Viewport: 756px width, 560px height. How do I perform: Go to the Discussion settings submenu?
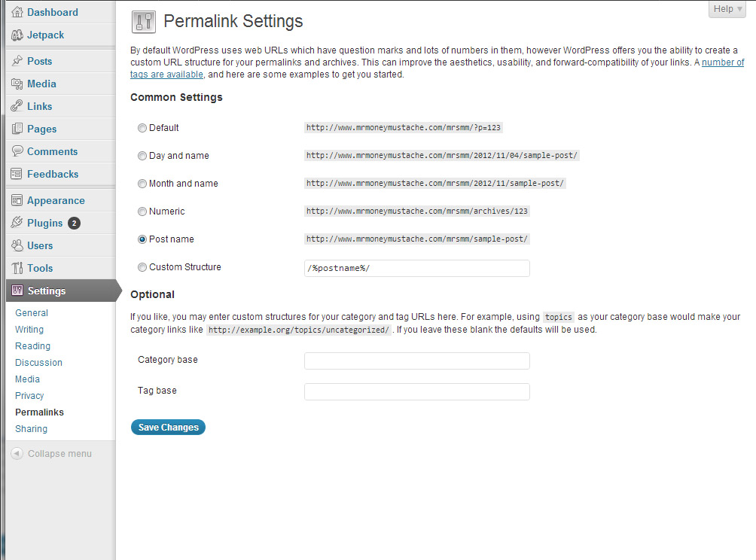[x=38, y=363]
